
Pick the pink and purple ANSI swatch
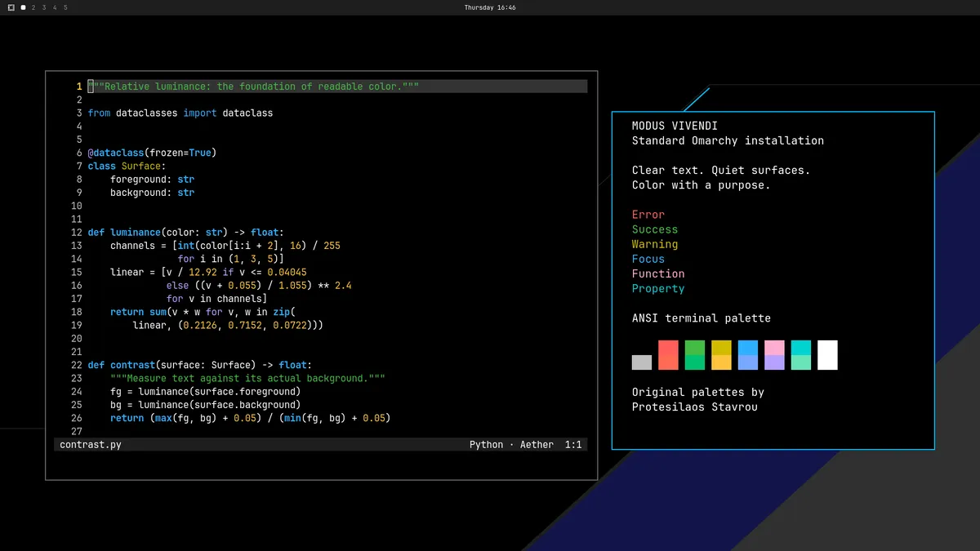click(x=774, y=355)
